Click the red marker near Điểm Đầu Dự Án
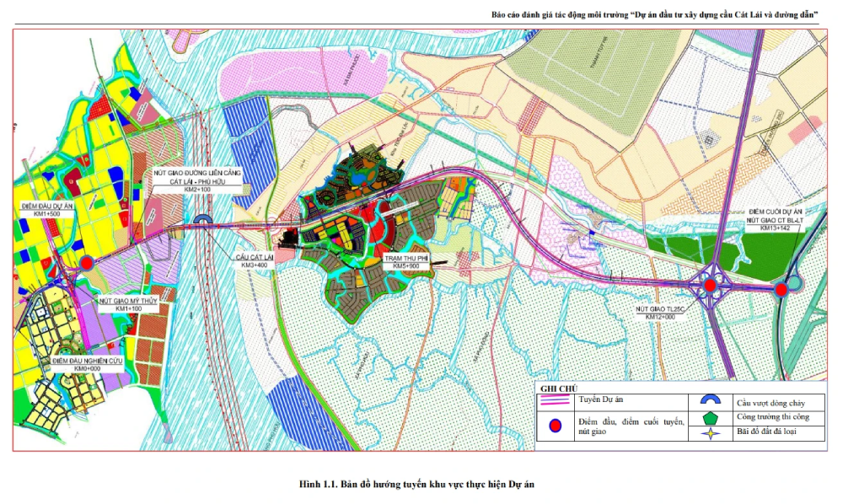The height and width of the screenshot is (504, 843). (x=87, y=264)
